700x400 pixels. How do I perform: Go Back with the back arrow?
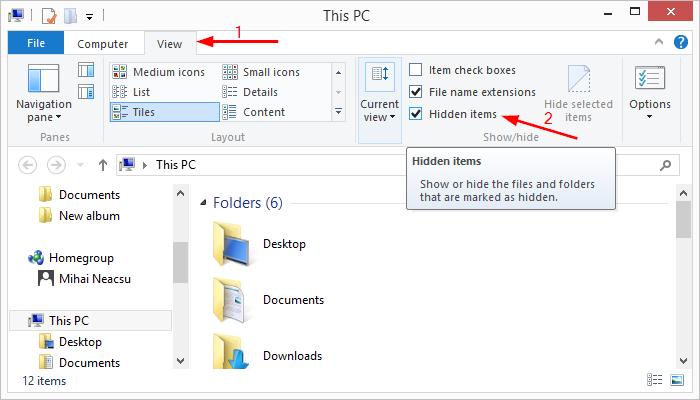[27, 165]
